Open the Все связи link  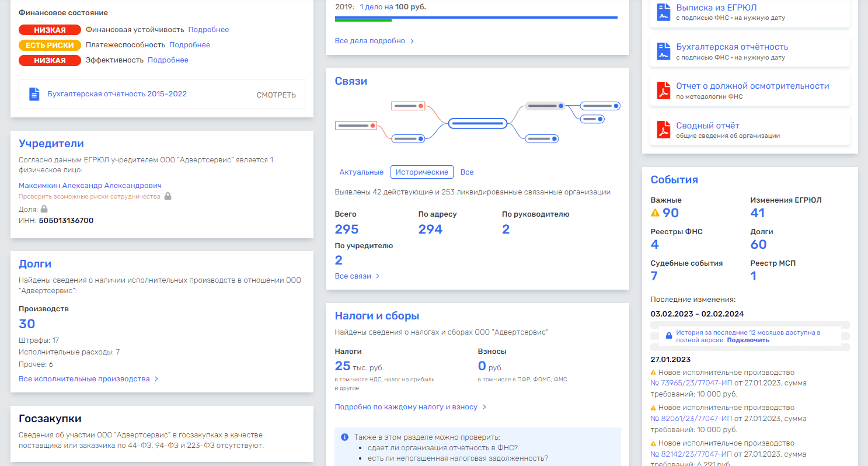tap(357, 276)
